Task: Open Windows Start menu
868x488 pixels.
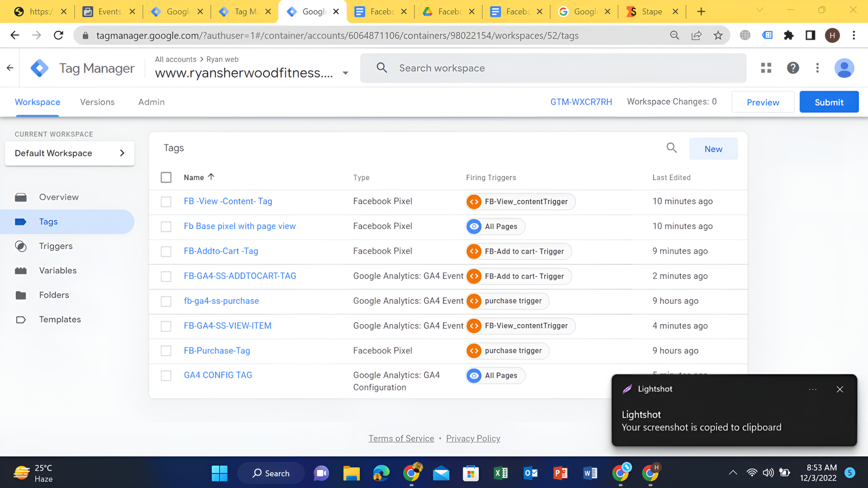Action: click(x=220, y=473)
